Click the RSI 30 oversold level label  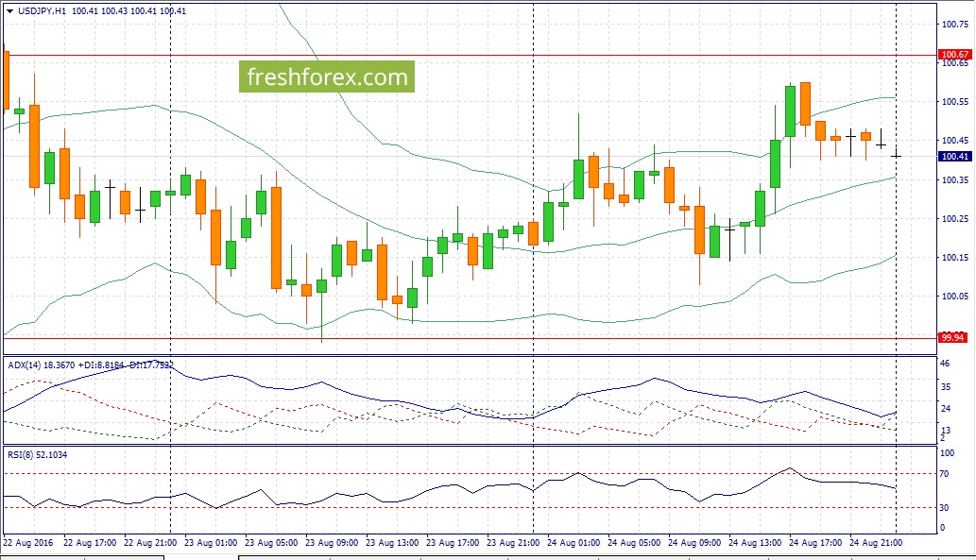click(944, 508)
